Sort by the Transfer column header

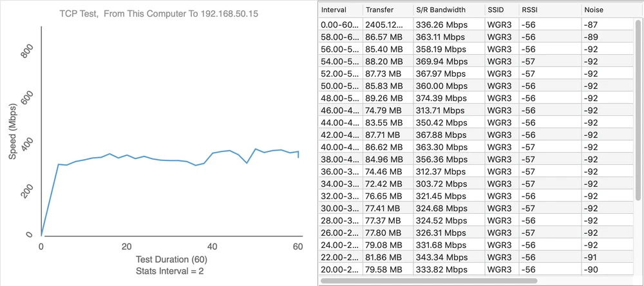(386, 11)
